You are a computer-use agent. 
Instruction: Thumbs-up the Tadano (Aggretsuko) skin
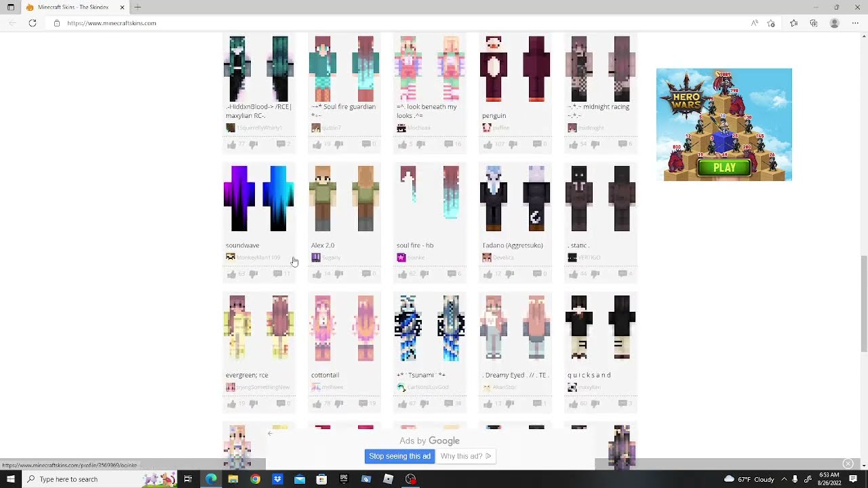(488, 274)
